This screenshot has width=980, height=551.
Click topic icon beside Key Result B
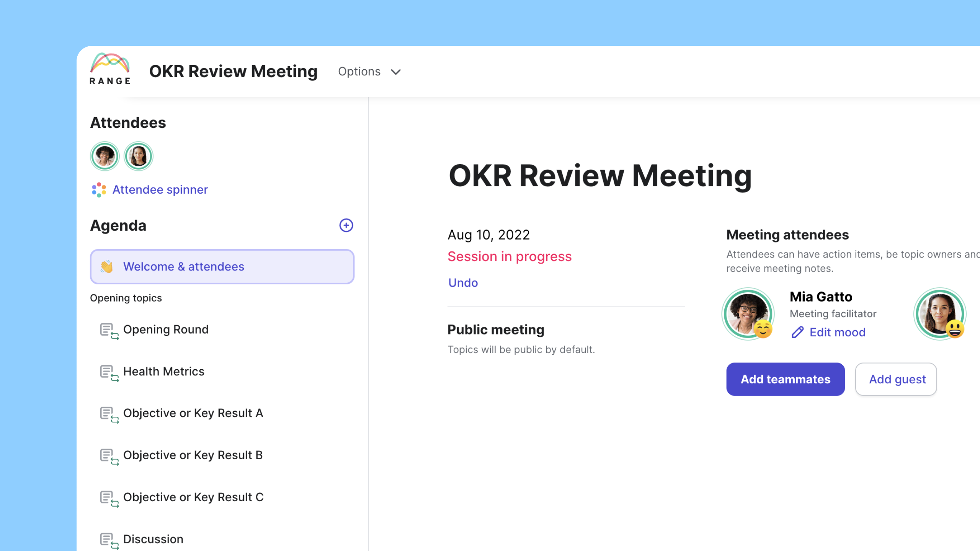coord(109,457)
